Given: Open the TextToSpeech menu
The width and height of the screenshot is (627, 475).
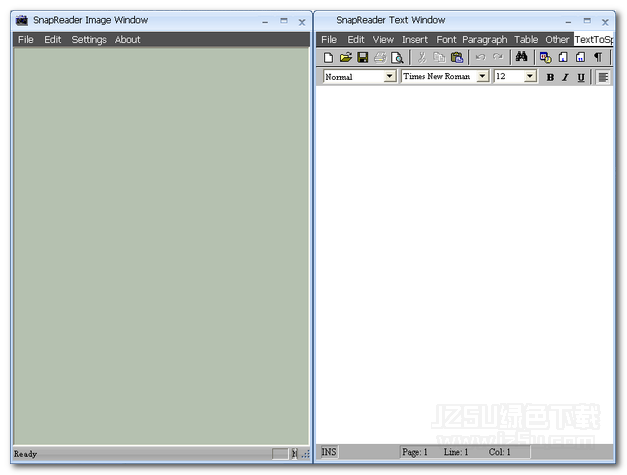Looking at the screenshot, I should click(x=593, y=40).
